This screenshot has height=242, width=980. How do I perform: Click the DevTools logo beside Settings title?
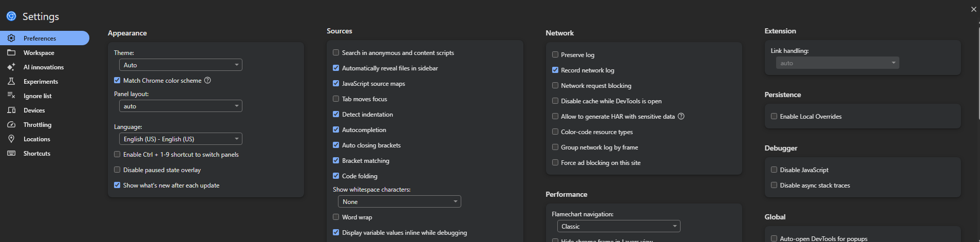coord(11,16)
